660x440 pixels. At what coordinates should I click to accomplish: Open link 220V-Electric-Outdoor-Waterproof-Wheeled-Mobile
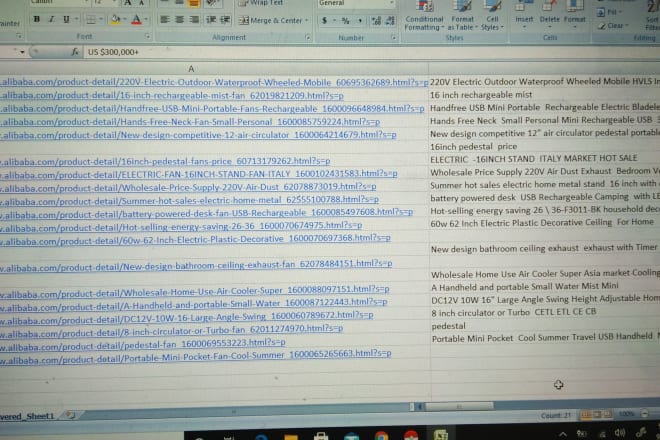coord(214,82)
